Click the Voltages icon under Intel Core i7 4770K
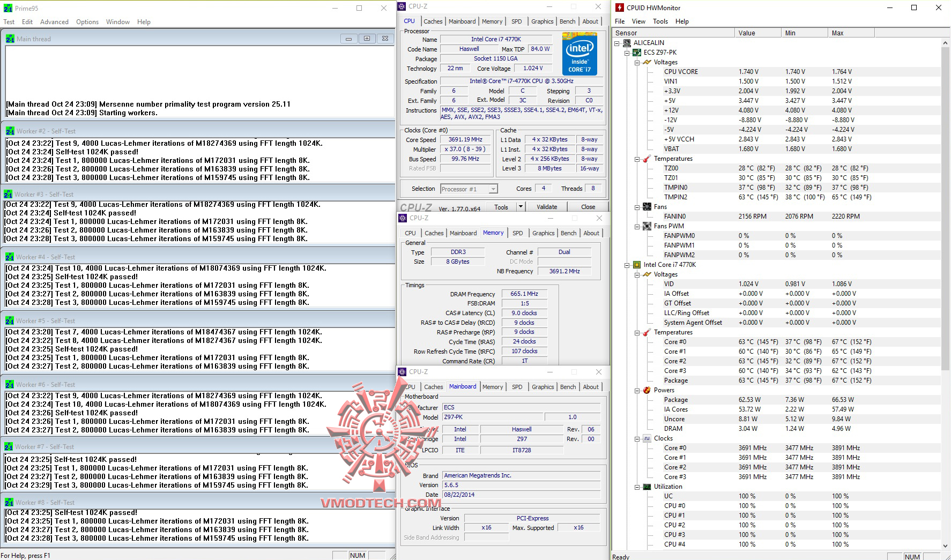Screen dimensions: 951x560 point(647,274)
